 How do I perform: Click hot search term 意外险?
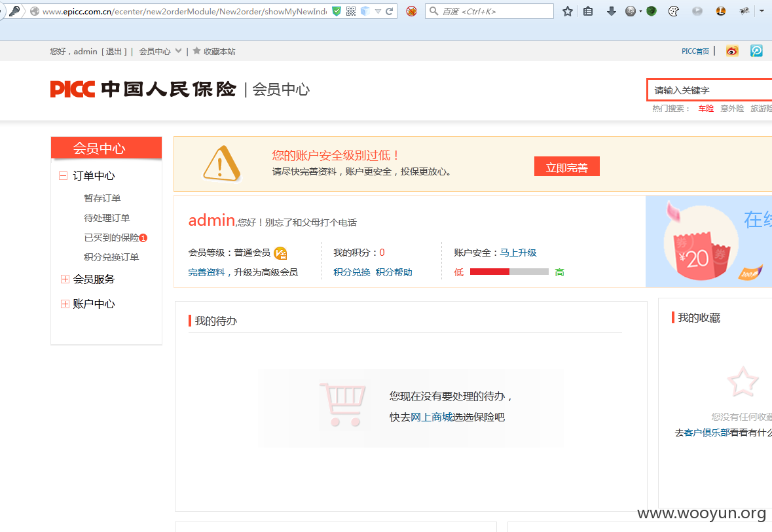732,108
